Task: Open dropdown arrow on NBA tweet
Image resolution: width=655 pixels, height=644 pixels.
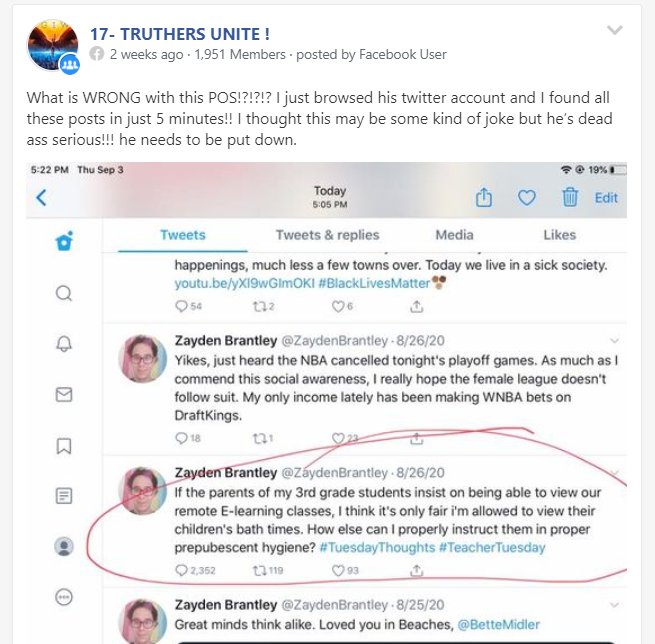Action: [614, 341]
